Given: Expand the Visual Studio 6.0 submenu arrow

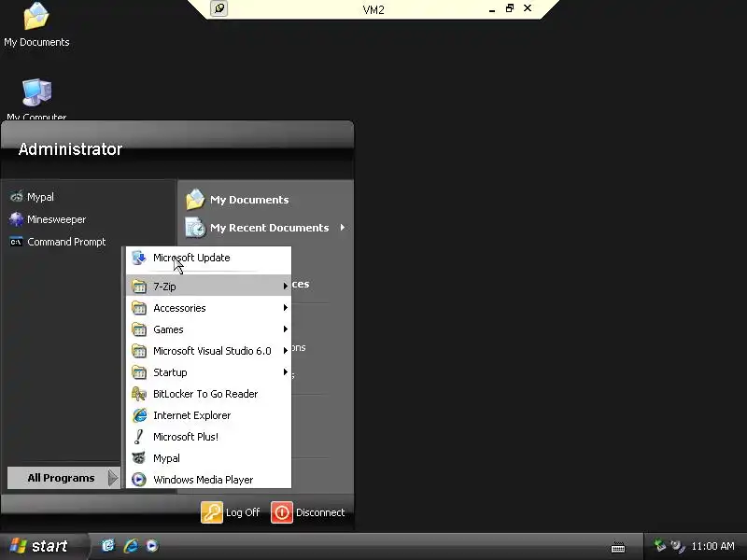Looking at the screenshot, I should [x=285, y=351].
